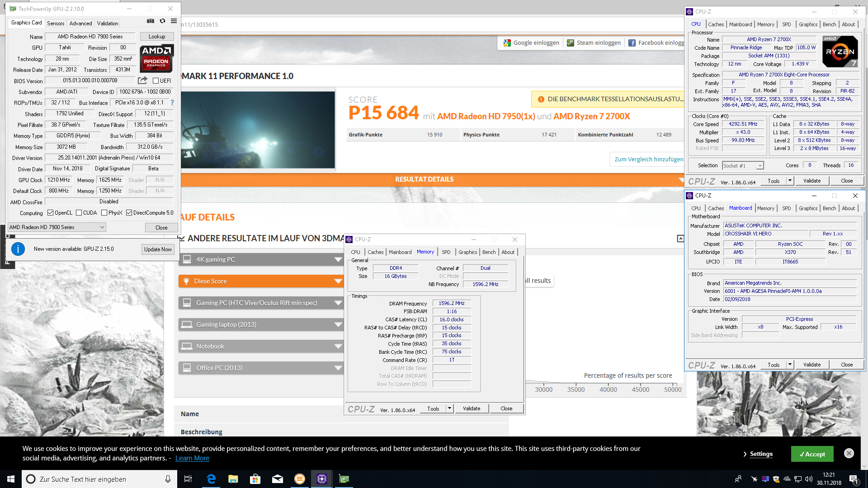The image size is (868, 488).
Task: Click the Facebook einloggen icon
Action: pos(632,42)
